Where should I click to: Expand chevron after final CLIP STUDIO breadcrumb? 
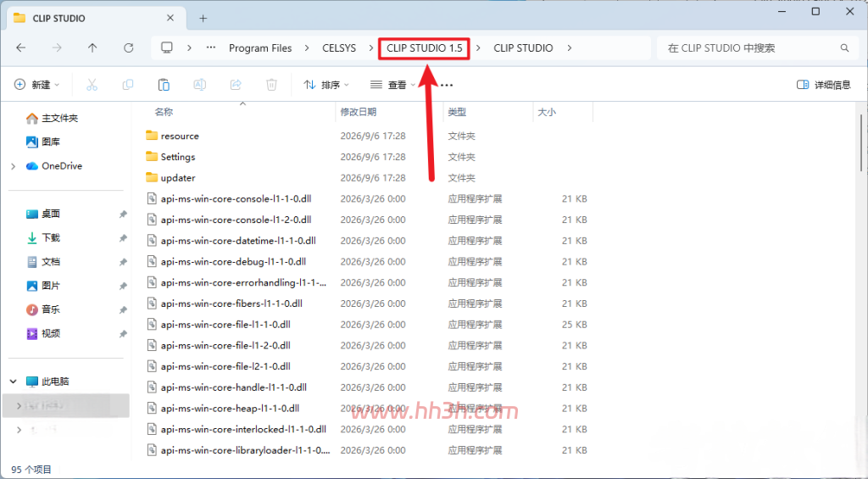pos(569,48)
